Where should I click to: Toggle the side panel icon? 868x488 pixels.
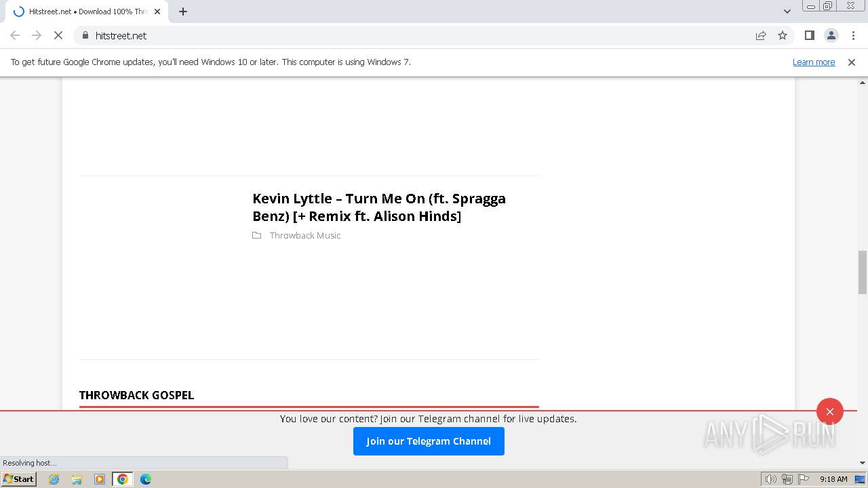tap(809, 35)
